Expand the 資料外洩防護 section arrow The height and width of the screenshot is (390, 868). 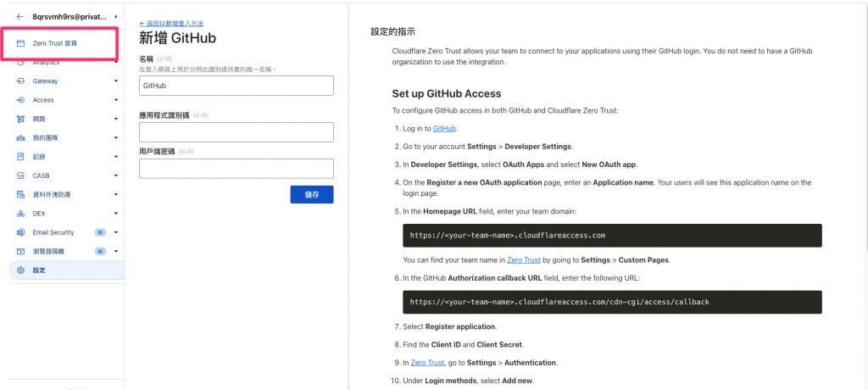pyautogui.click(x=116, y=194)
